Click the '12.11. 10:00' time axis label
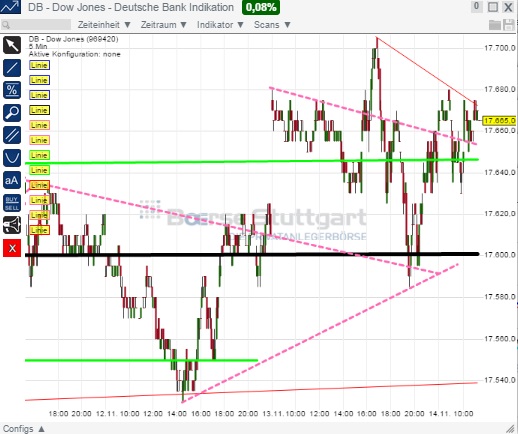 tap(118, 414)
